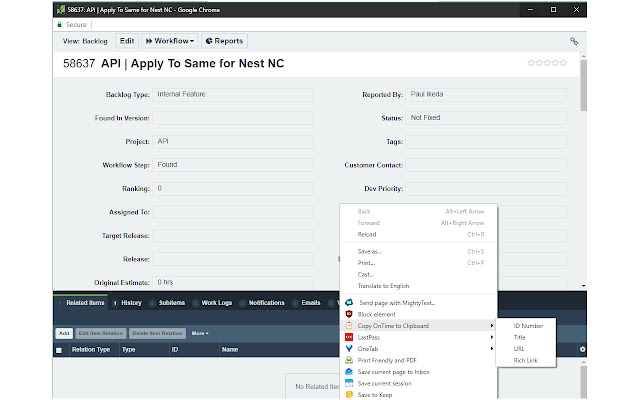Viewport: 640px width, 400px height.
Task: Tick the select-all checkbox in the relation table
Action: click(59, 350)
